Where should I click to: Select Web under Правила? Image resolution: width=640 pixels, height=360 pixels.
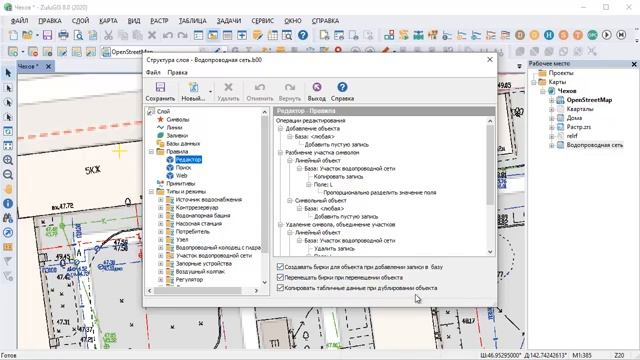tap(181, 176)
